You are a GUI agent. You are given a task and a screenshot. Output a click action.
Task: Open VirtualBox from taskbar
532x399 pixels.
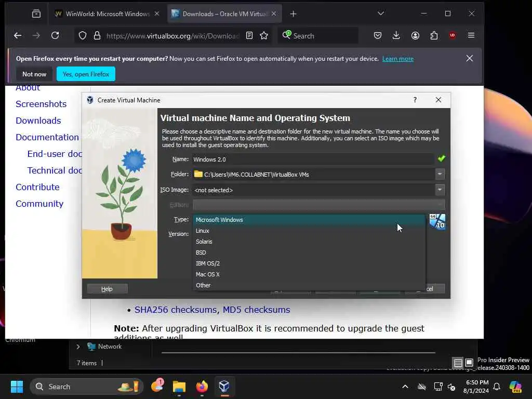click(x=224, y=387)
